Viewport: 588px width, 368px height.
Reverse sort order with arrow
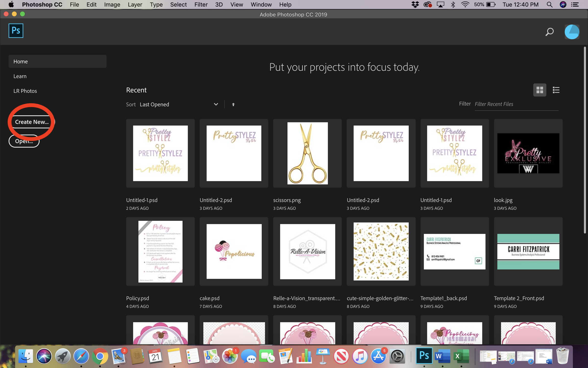[x=233, y=105]
